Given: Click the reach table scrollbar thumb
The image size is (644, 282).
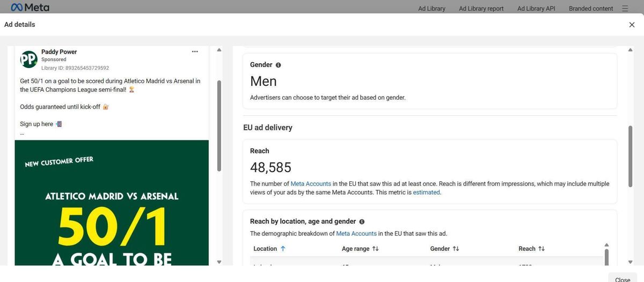Looking at the screenshot, I should click(606, 257).
